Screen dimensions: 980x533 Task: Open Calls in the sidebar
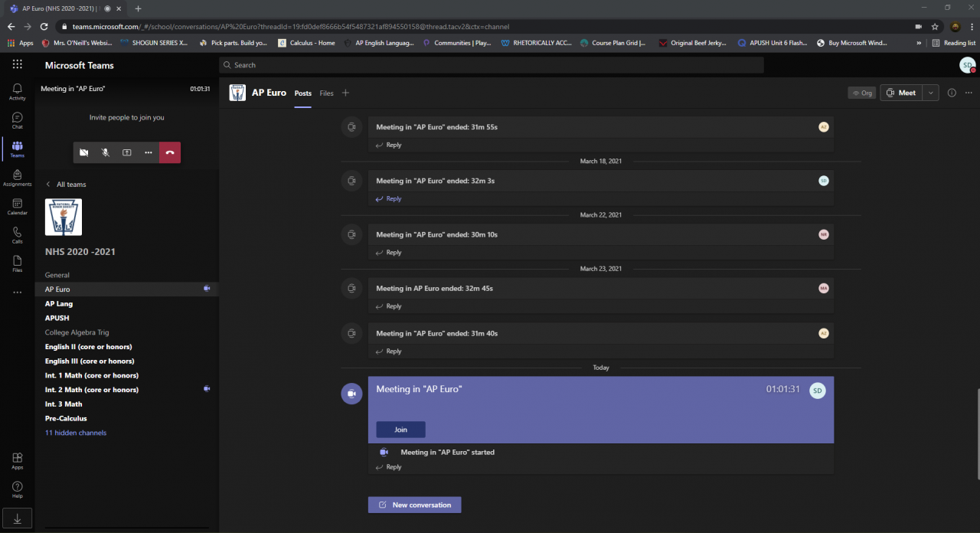pos(17,235)
